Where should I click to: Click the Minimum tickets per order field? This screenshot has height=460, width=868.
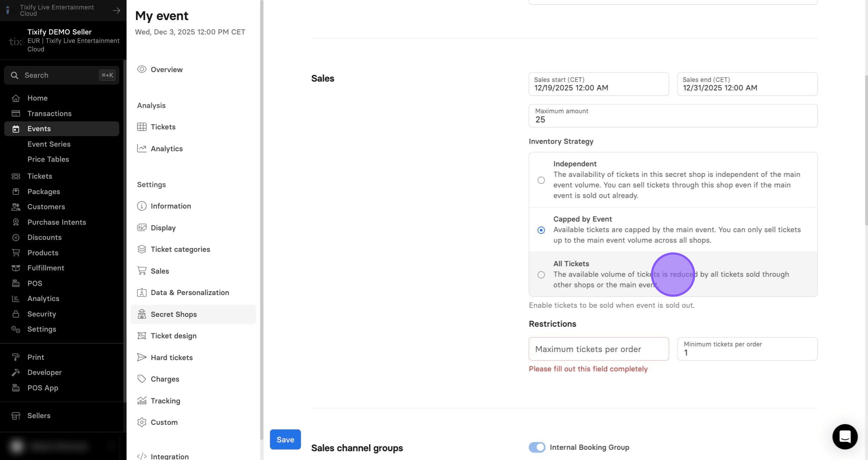[x=747, y=349]
